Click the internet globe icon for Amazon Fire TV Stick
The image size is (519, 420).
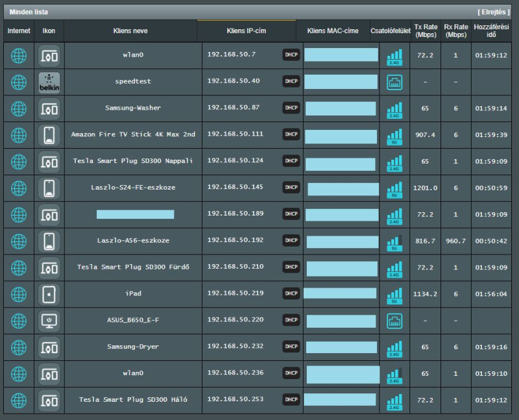[19, 135]
